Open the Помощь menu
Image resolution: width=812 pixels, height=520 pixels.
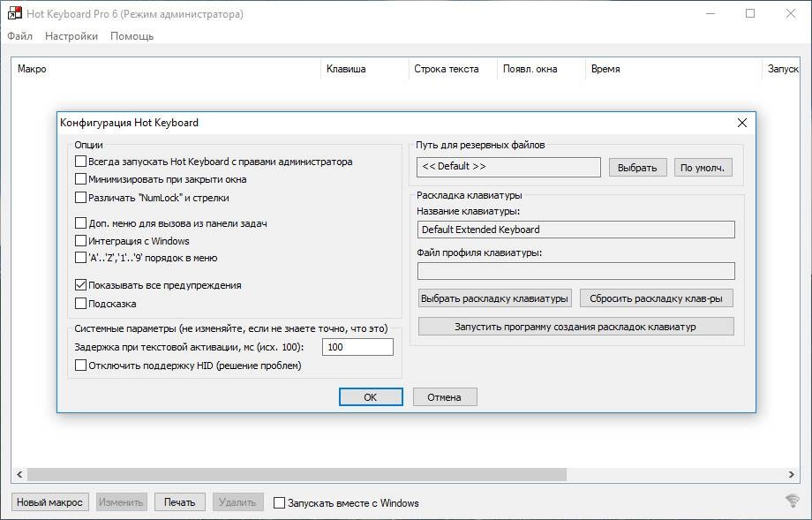tap(132, 35)
